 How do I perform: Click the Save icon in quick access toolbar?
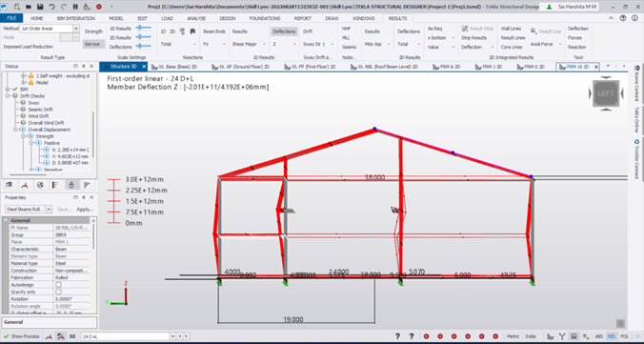[39, 7]
